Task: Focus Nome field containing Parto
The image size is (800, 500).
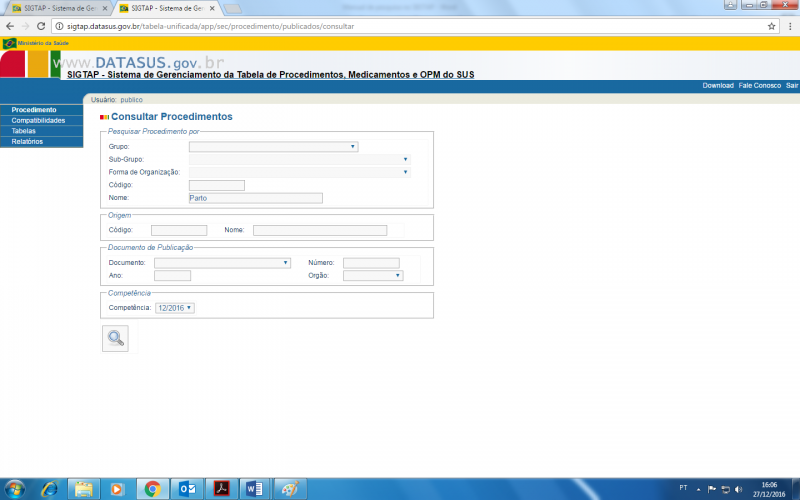Action: (256, 198)
